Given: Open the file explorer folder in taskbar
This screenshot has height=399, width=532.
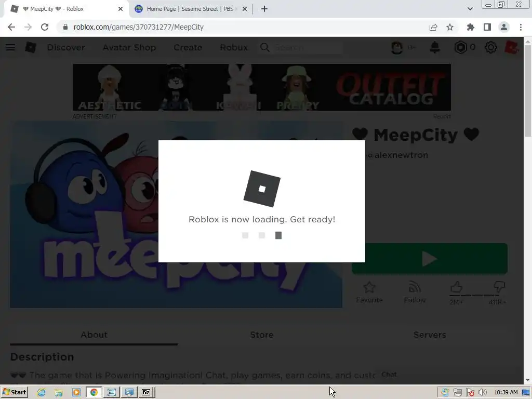Looking at the screenshot, I should tap(59, 393).
